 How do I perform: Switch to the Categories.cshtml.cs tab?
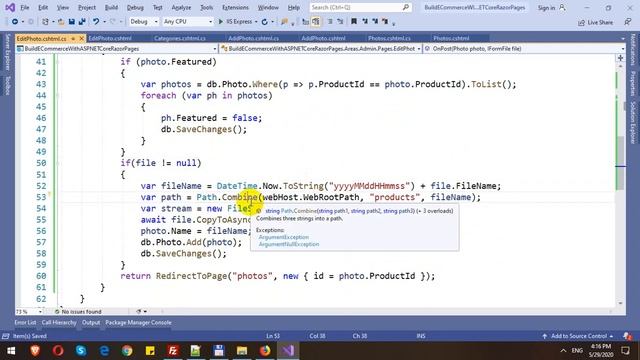[x=180, y=38]
